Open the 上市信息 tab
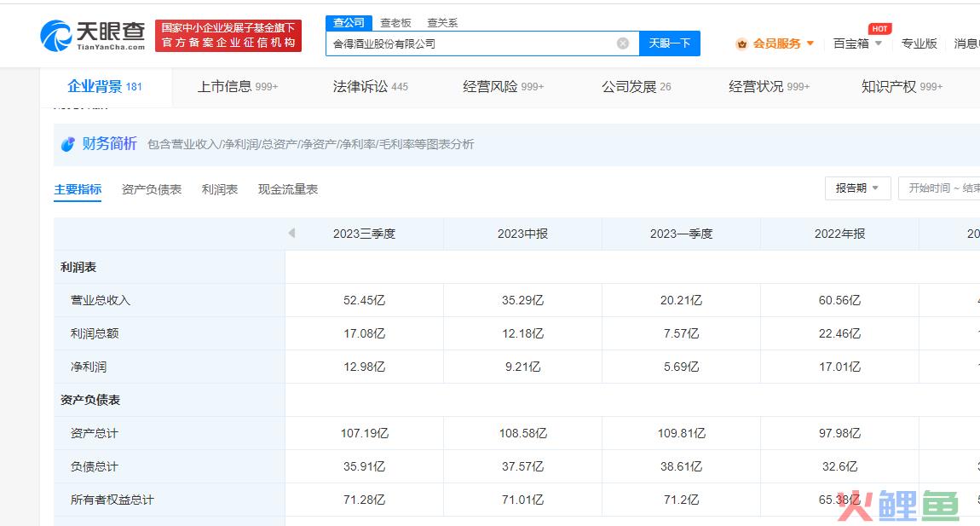This screenshot has width=980, height=526. 238,87
